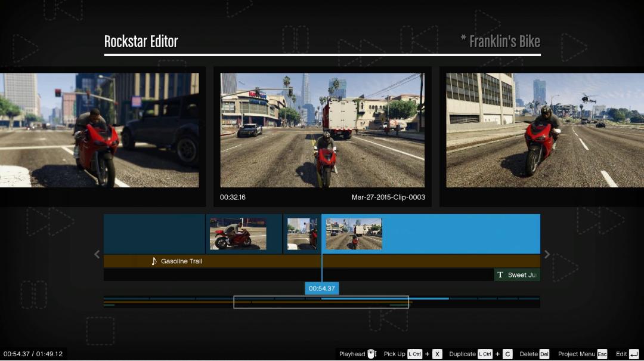Screen dimensions: 644x361
Task: Select the first timeline clip with parked red bike
Action: point(238,234)
